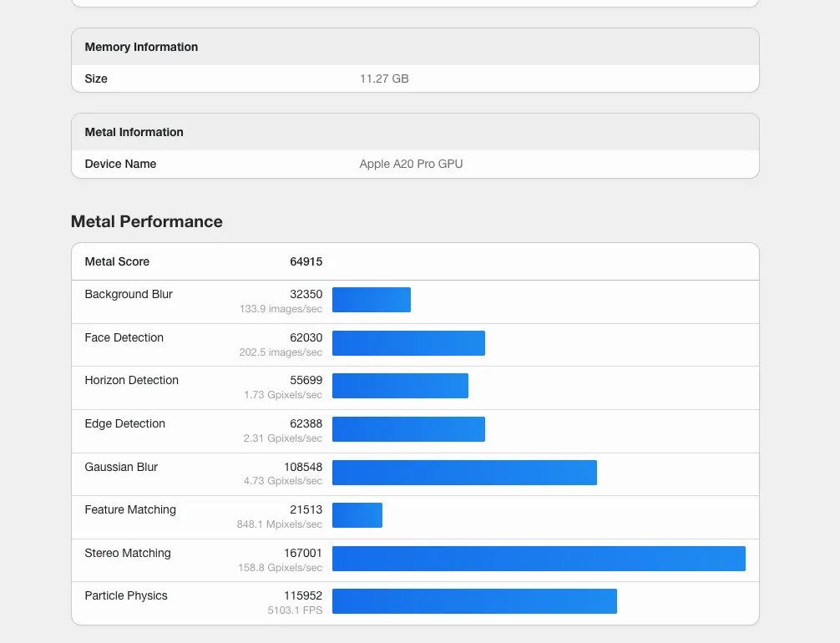Select the "Metal Information" heading
840x643 pixels.
(x=134, y=132)
